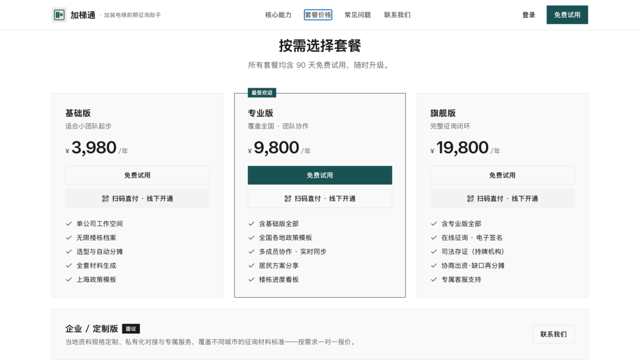Click 上海政策模板 feature text

tap(97, 279)
